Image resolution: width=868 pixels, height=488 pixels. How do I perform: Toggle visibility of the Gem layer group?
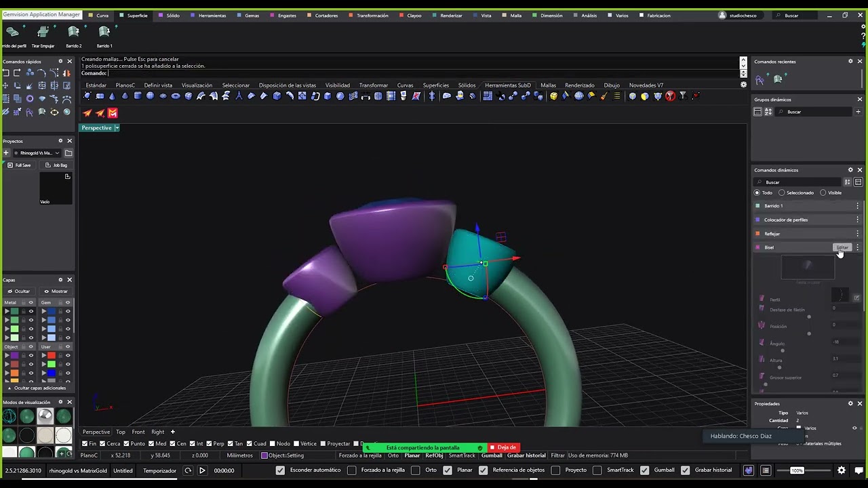click(67, 302)
